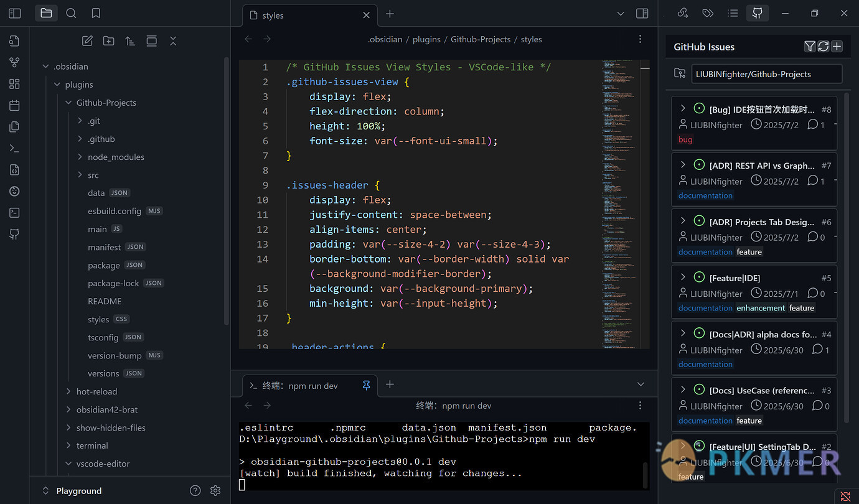Image resolution: width=859 pixels, height=504 pixels.
Task: Click the GitHub cat ribbon icon
Action: [14, 234]
